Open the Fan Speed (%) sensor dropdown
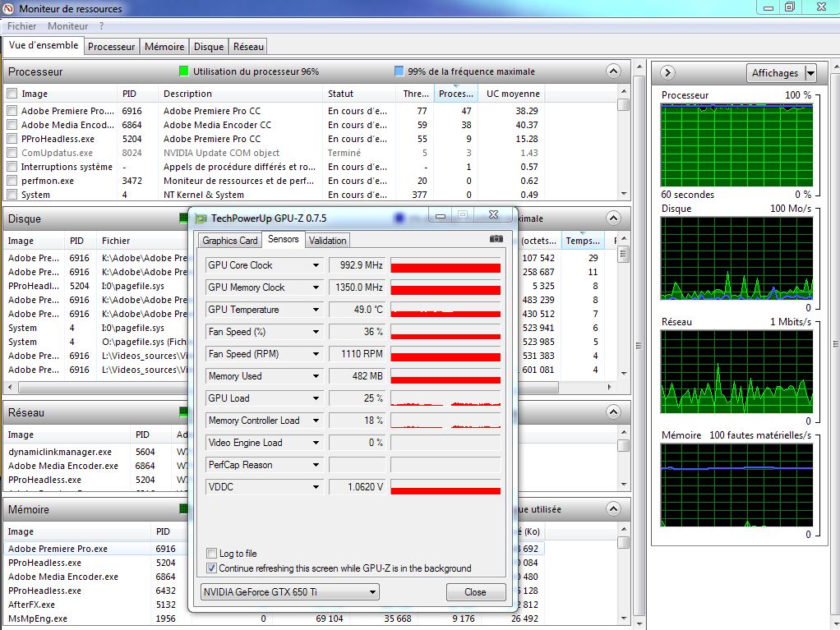Viewport: 840px width, 630px height. click(x=316, y=332)
